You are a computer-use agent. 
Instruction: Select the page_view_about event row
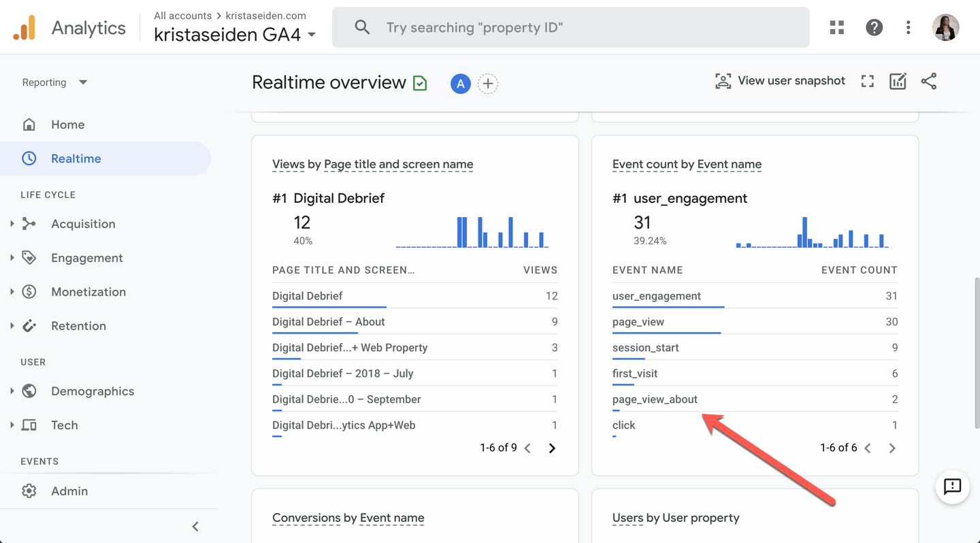coord(755,399)
